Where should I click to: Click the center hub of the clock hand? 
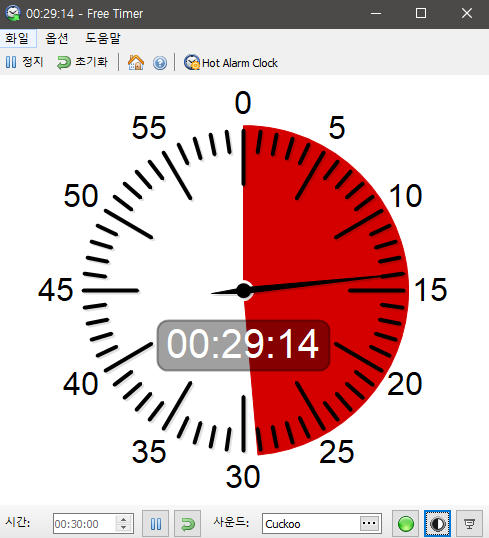pos(244,291)
